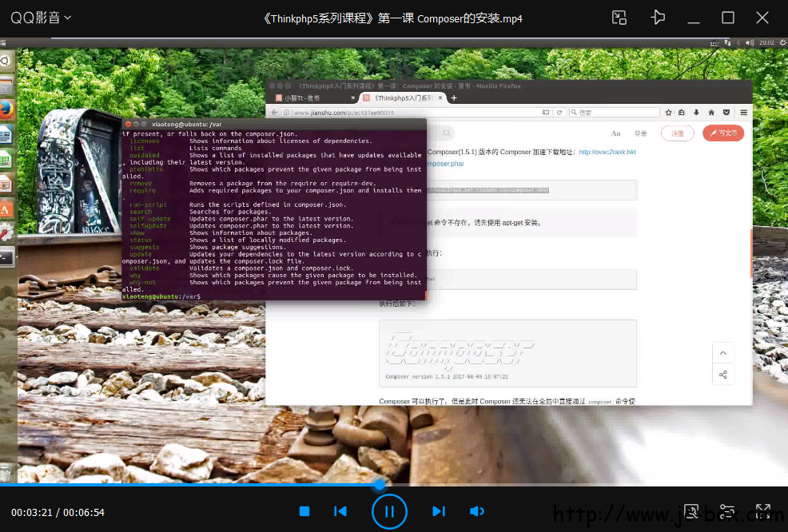Click the Pocket icon in Firefox

click(726, 113)
